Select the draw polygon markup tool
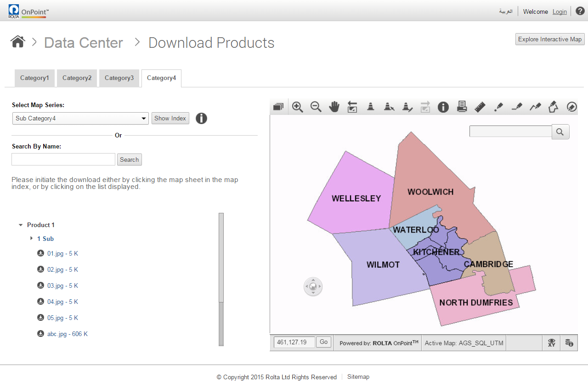 click(553, 107)
